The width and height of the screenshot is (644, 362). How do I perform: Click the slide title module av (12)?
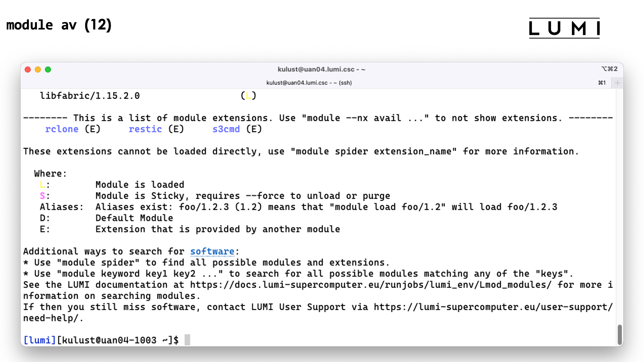tap(59, 25)
